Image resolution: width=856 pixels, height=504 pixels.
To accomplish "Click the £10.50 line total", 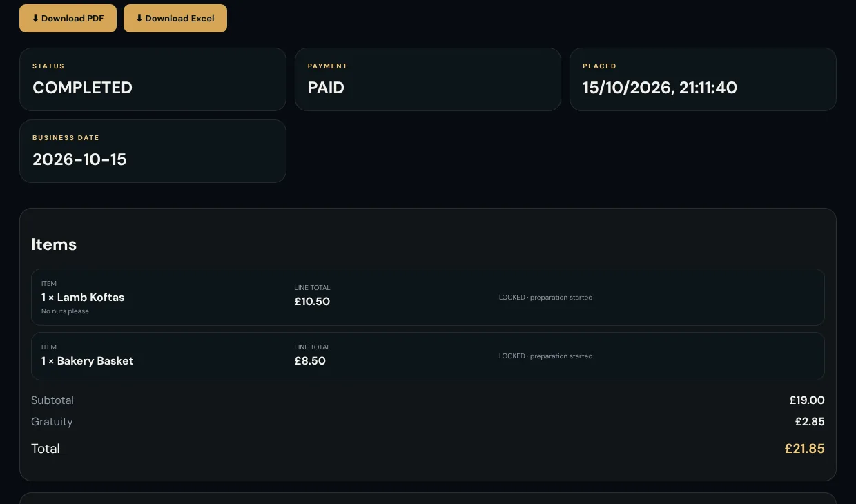I will coord(312,302).
